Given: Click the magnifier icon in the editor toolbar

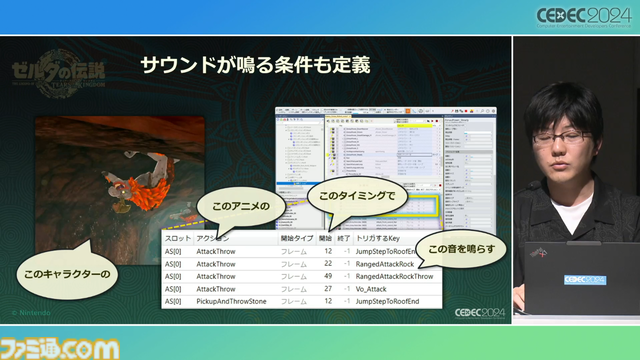Looking at the screenshot, I should tap(482, 111).
